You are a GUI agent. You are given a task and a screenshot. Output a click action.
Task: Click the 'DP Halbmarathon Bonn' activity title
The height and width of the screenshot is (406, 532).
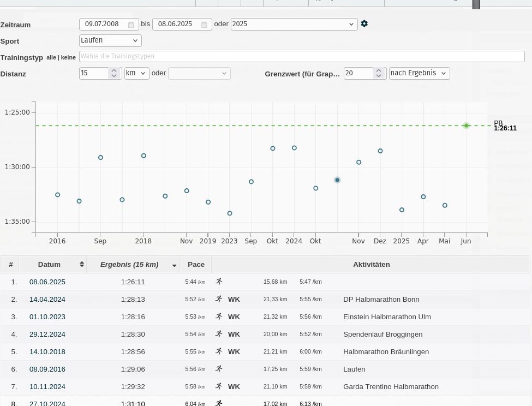pos(381,300)
